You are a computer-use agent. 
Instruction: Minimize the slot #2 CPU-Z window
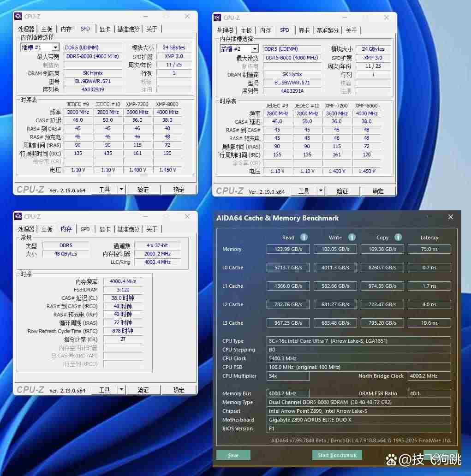pyautogui.click(x=344, y=18)
